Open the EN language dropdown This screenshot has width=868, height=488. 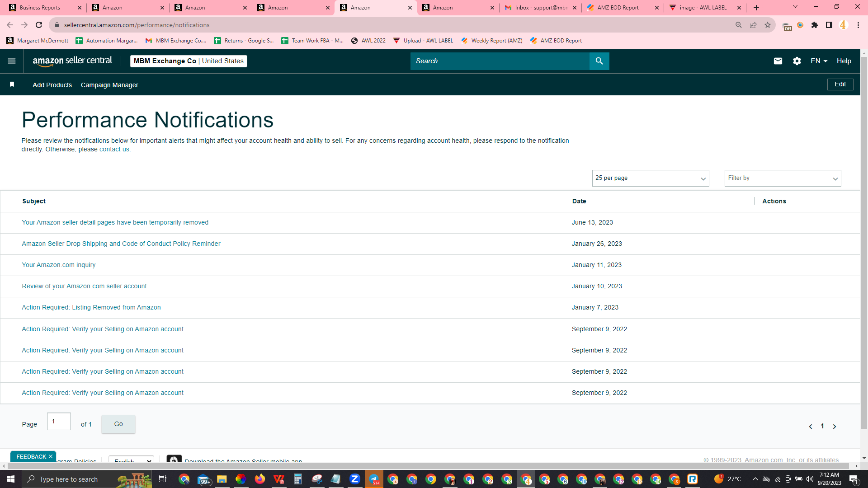coord(819,61)
